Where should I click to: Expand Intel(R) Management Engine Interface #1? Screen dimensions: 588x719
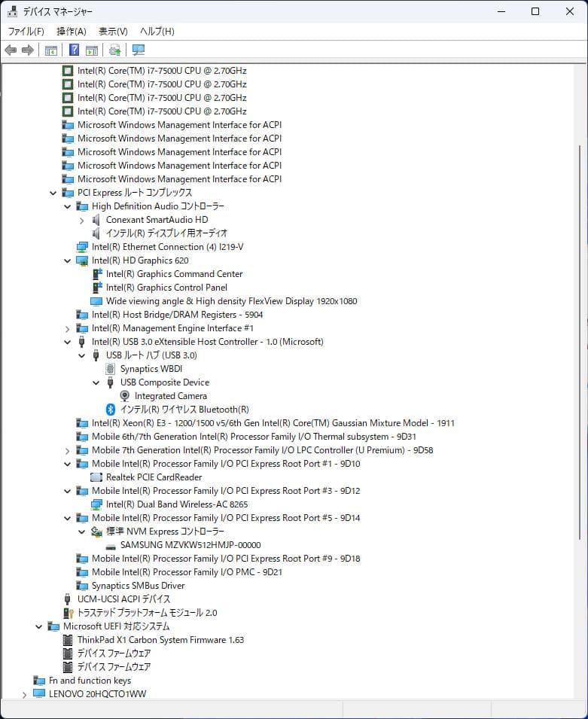click(x=68, y=328)
